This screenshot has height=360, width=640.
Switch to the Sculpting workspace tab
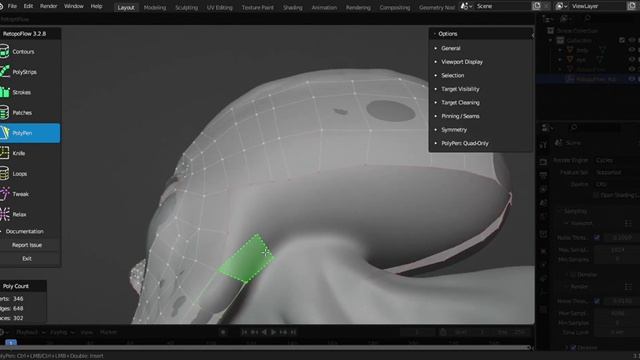(x=186, y=7)
